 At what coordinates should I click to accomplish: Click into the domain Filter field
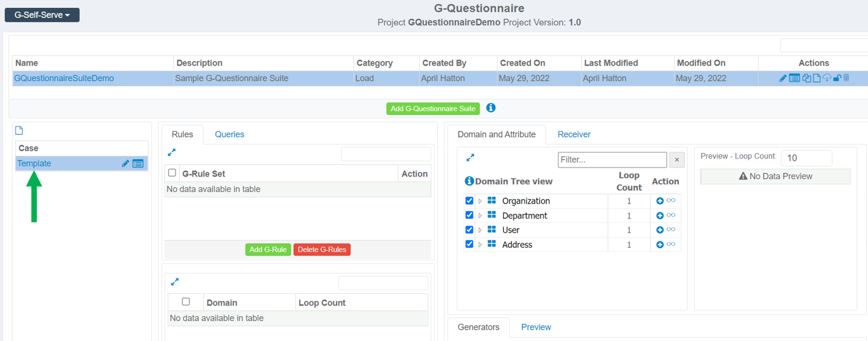coord(612,160)
